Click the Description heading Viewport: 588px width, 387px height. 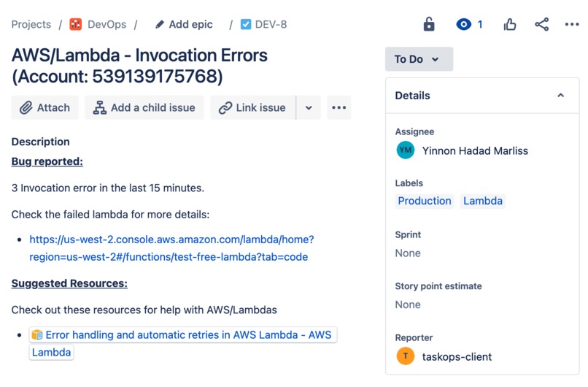tap(41, 142)
